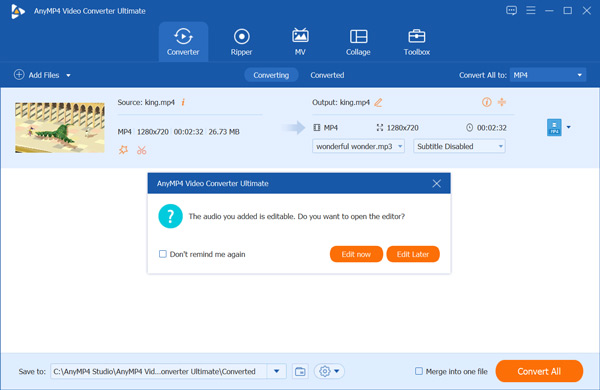Click the Save to path field
The height and width of the screenshot is (390, 600).
pyautogui.click(x=158, y=371)
